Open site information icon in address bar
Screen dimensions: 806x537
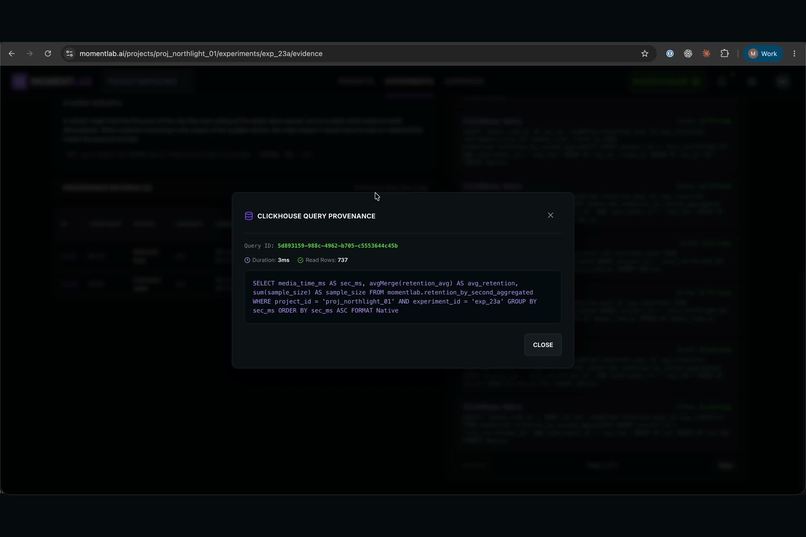pyautogui.click(x=69, y=53)
